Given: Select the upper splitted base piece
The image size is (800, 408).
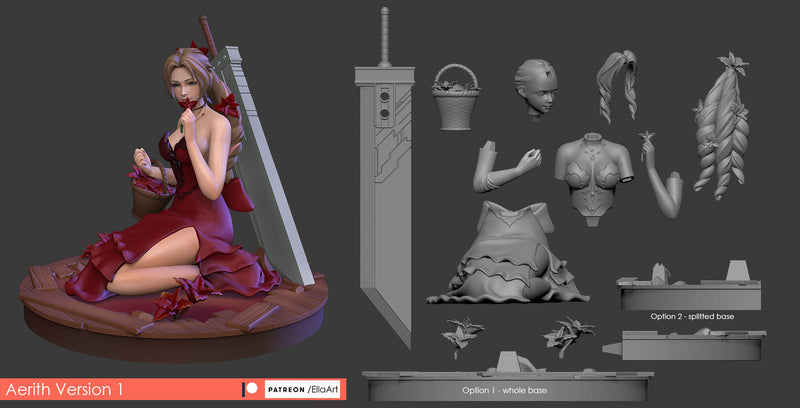Looking at the screenshot, I should 689,286.
